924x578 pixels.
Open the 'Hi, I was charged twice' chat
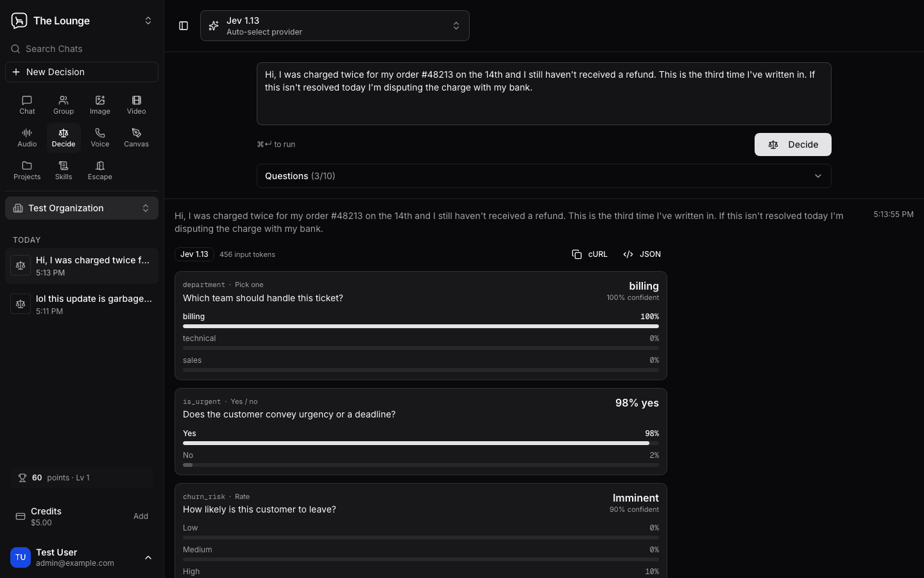81,266
